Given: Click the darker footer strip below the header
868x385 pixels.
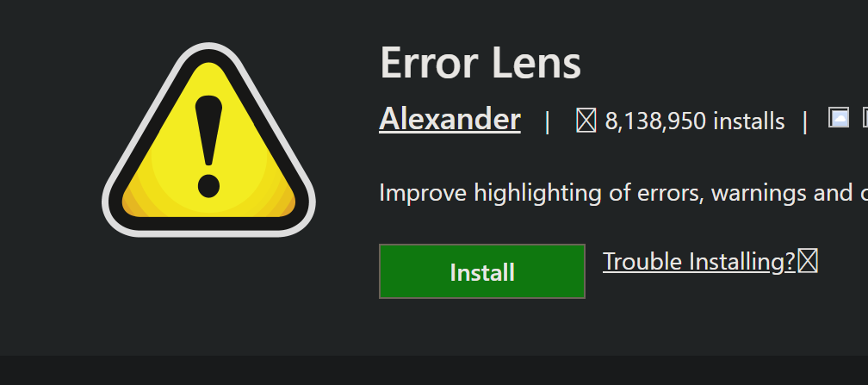Looking at the screenshot, I should 434,370.
